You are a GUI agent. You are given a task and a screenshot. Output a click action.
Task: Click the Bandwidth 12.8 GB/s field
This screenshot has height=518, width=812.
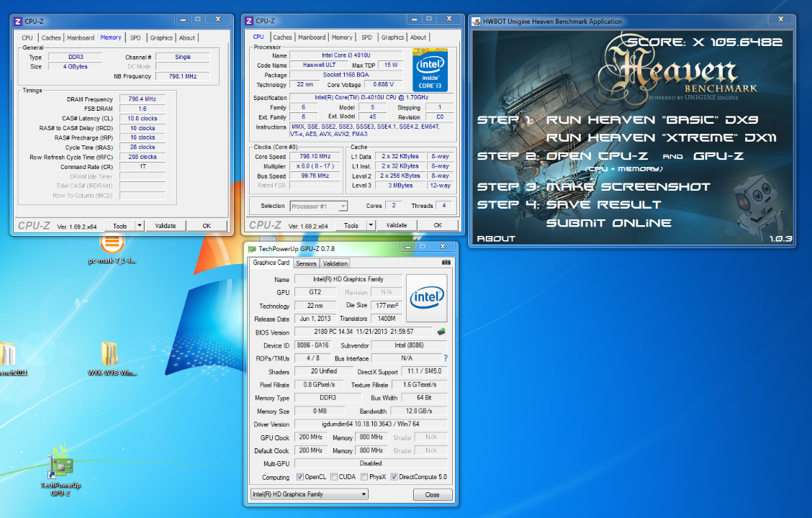pyautogui.click(x=418, y=412)
